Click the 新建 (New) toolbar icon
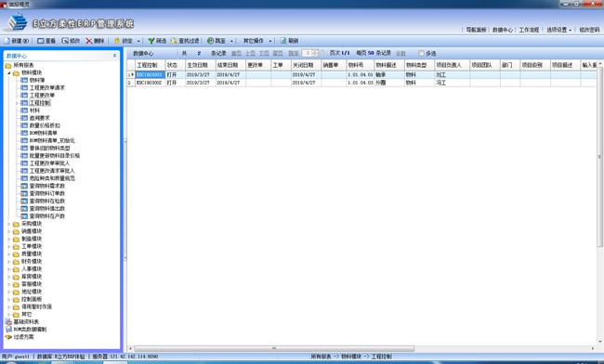This screenshot has height=364, width=604. (7, 41)
